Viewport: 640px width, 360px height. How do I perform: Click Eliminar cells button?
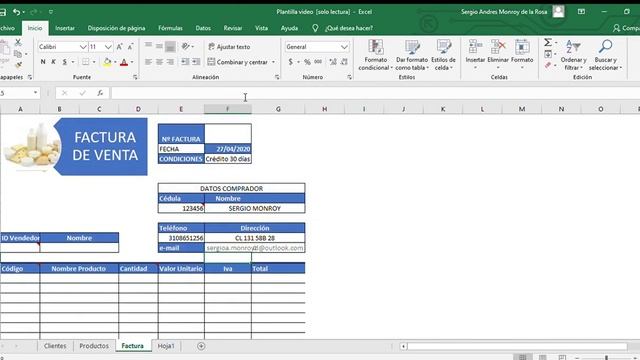click(x=498, y=54)
